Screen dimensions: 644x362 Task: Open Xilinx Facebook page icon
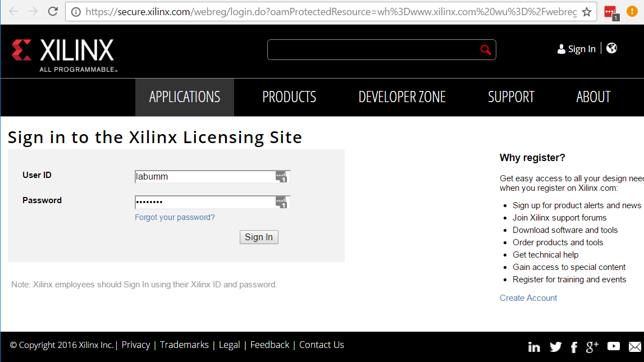coord(574,347)
